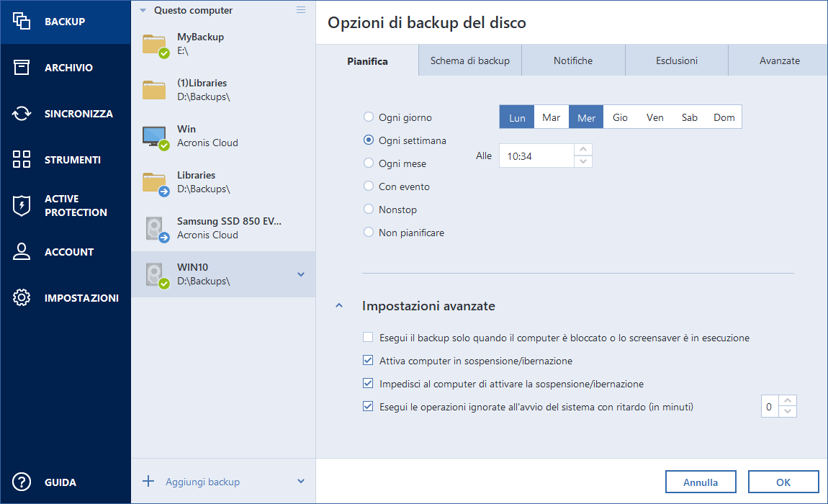Click the Annulla button
The image size is (828, 504).
[701, 482]
